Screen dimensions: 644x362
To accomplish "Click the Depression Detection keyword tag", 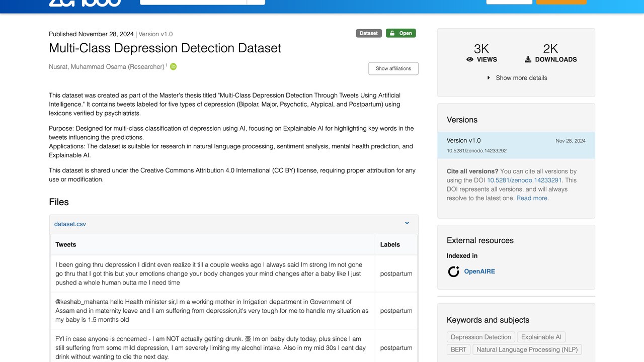I will 480,337.
